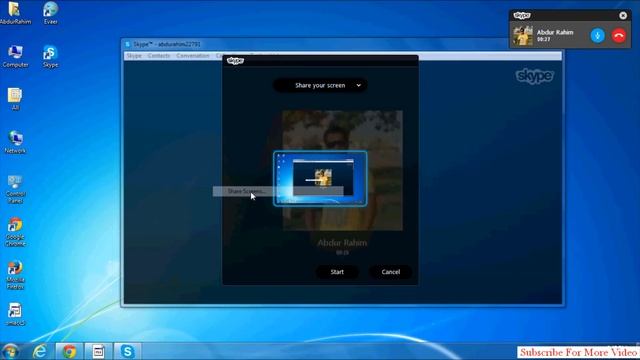Image resolution: width=640 pixels, height=360 pixels.
Task: Open the Network desktop icon
Action: (15, 142)
